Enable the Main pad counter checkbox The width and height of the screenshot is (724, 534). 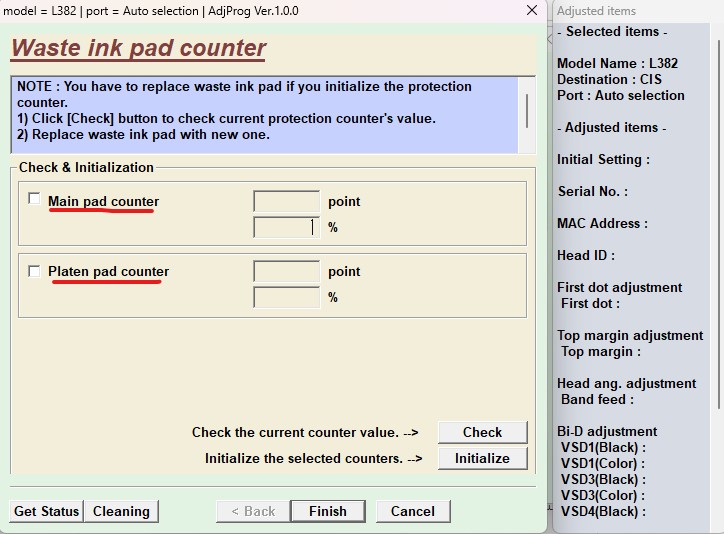point(35,200)
